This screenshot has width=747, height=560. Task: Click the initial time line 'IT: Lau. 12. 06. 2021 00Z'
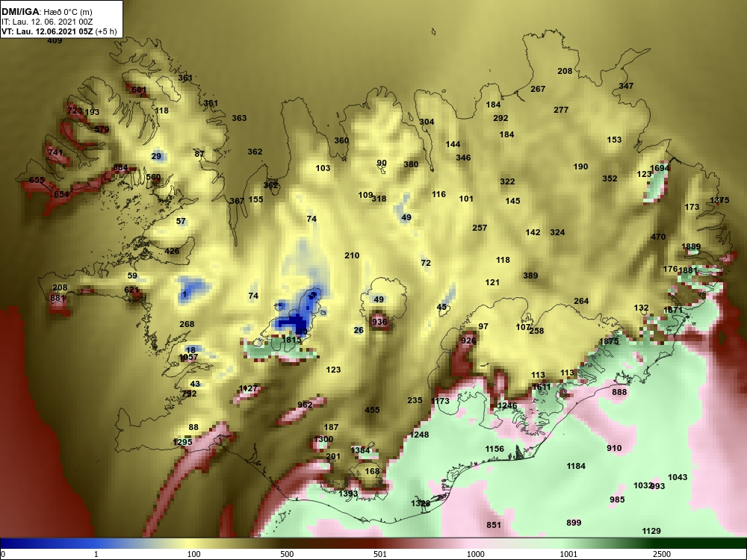click(47, 22)
